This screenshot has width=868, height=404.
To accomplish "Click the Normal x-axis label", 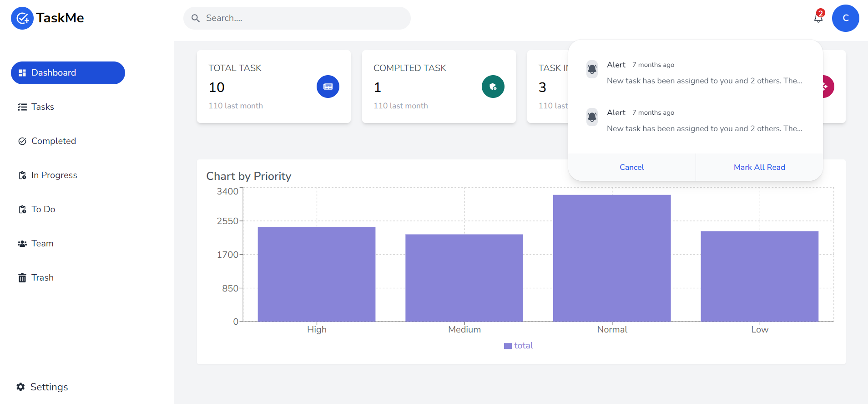I will tap(612, 329).
